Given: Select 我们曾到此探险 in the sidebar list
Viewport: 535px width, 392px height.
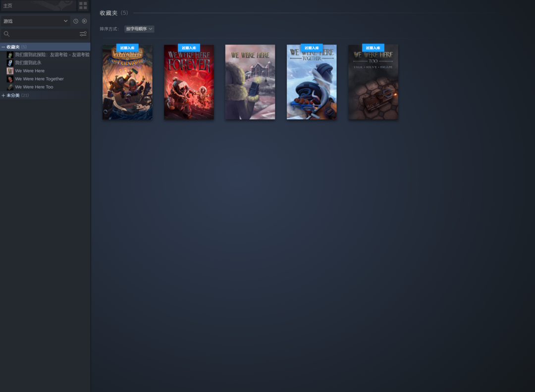Looking at the screenshot, I should pos(52,55).
